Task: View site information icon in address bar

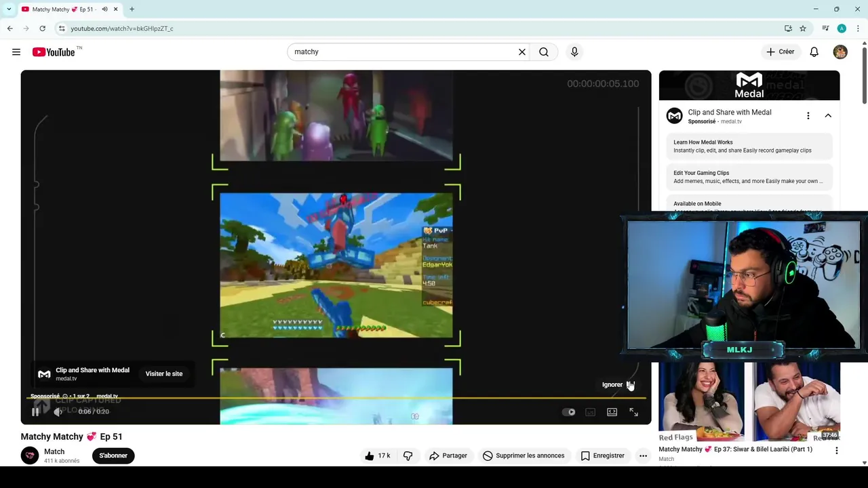Action: pos(62,28)
